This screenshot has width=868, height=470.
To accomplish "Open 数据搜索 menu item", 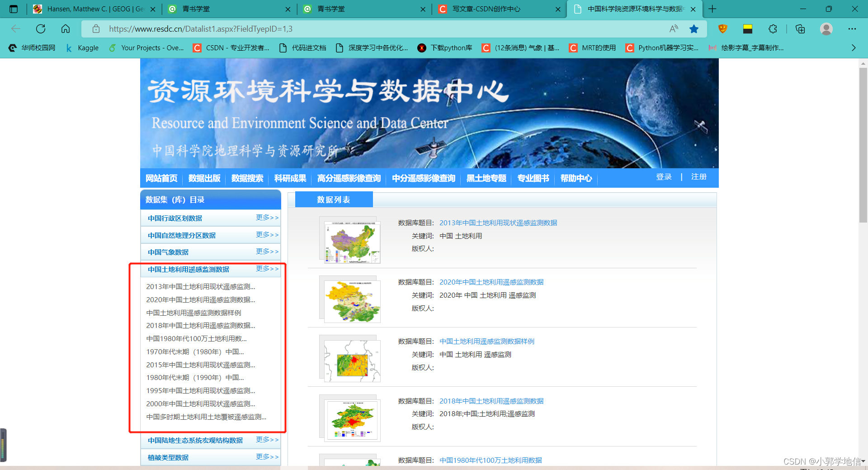I will (x=247, y=178).
